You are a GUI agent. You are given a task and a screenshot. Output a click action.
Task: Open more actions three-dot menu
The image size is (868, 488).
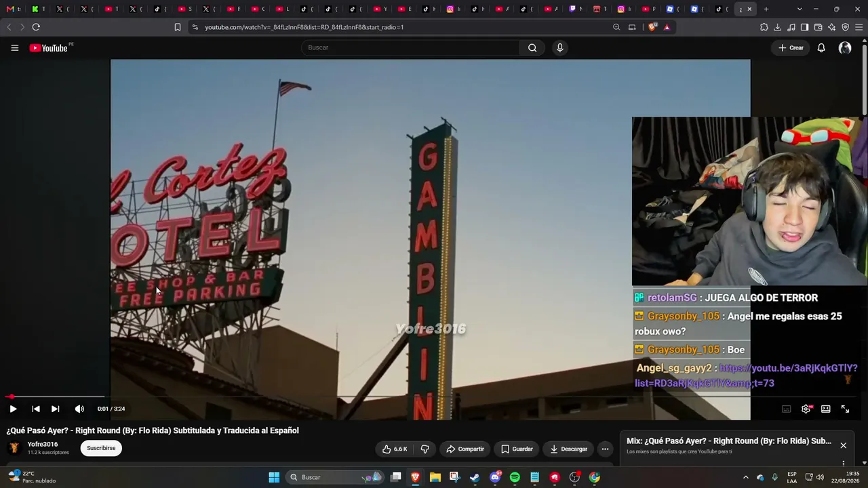coord(605,449)
